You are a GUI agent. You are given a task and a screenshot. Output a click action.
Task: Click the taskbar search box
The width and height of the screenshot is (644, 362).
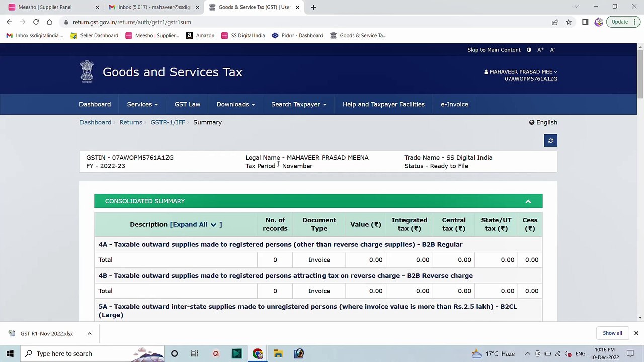[x=92, y=354]
